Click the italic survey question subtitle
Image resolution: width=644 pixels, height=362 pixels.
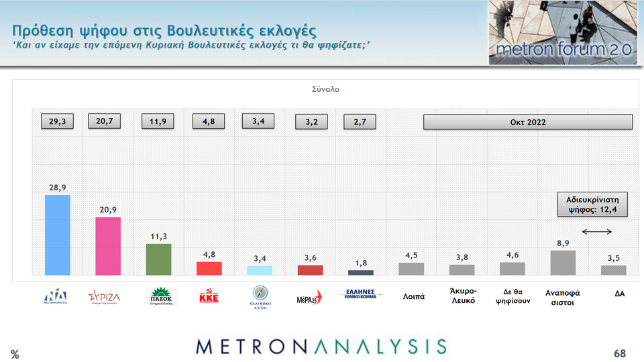point(191,45)
